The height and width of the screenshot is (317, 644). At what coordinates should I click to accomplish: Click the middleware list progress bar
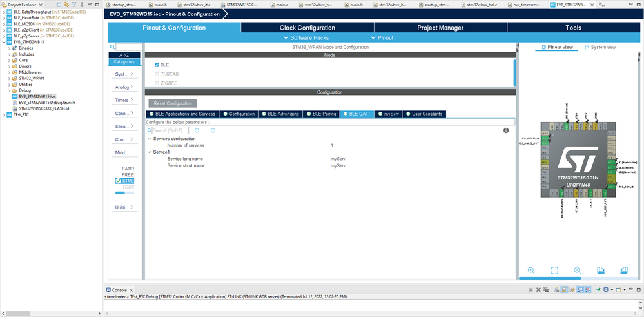click(125, 192)
